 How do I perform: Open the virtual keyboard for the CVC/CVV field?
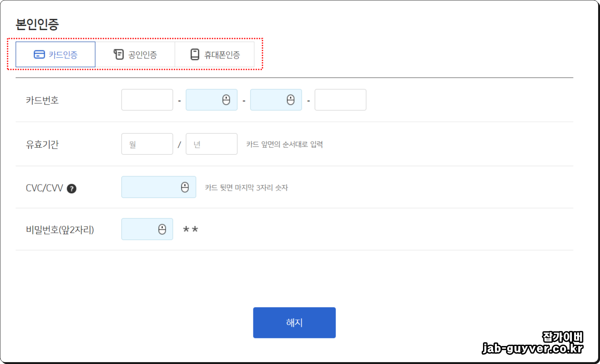(184, 187)
